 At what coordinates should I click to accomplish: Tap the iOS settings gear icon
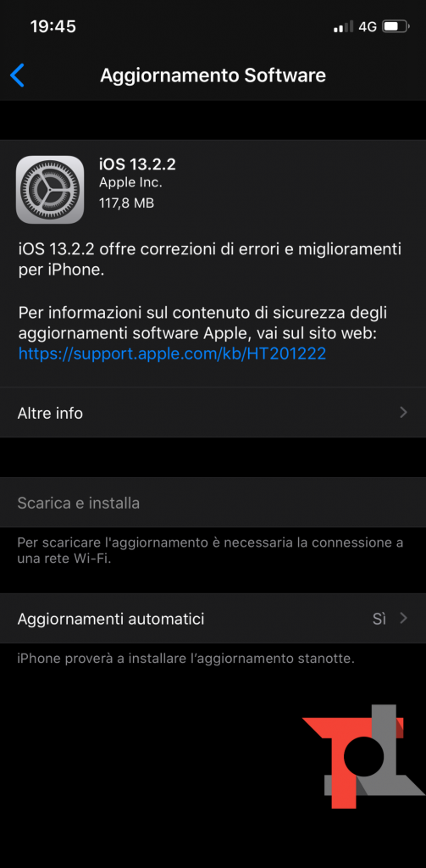50,189
